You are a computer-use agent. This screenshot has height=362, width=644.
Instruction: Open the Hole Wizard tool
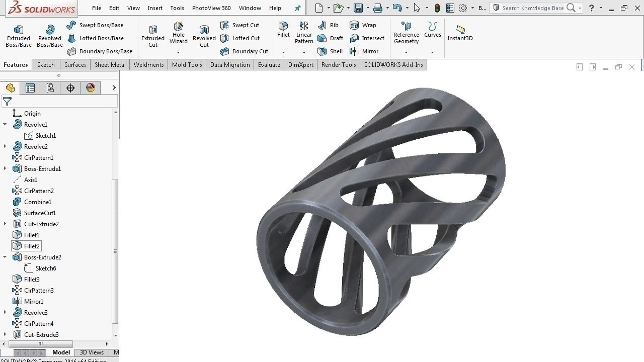[x=179, y=33]
